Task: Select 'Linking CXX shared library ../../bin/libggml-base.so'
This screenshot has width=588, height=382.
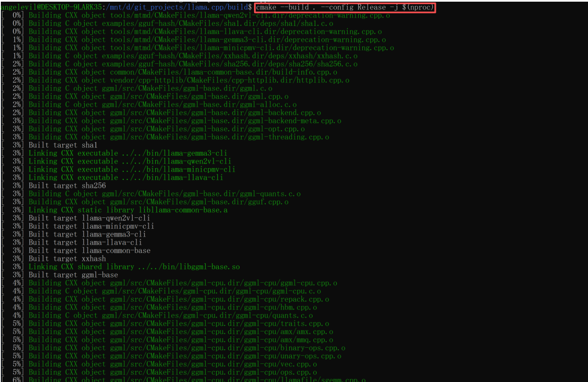Action: tap(121, 267)
